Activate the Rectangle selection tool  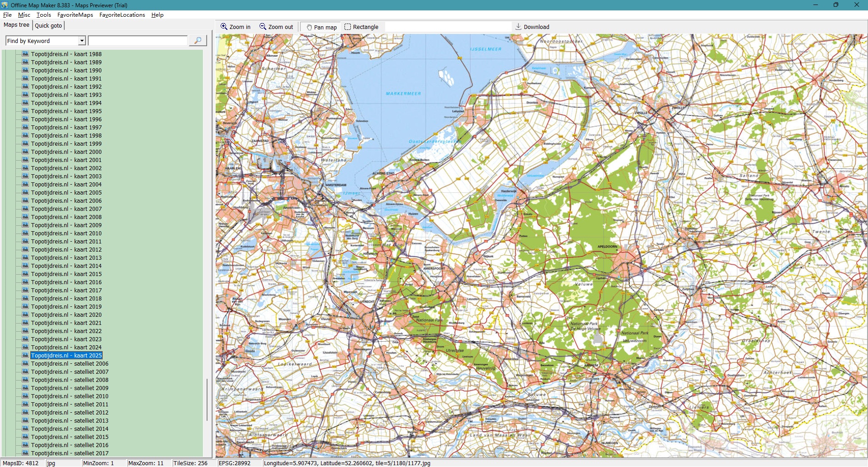(348, 27)
